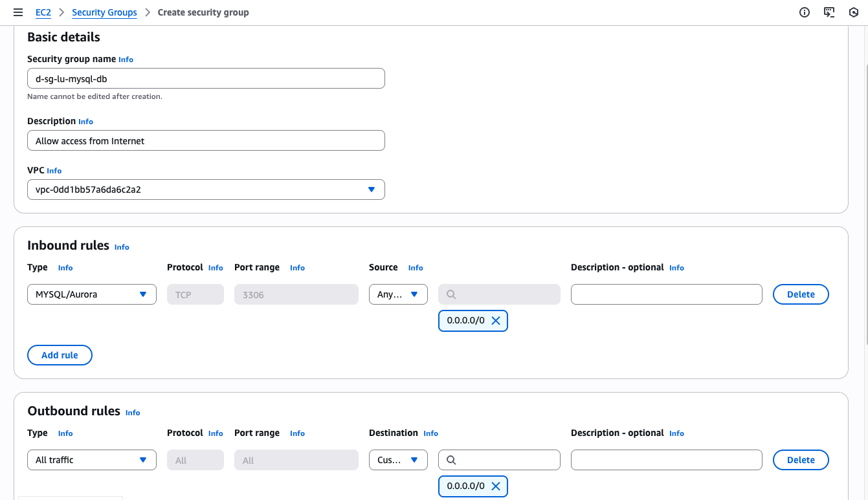Open Info link beside inbound Protocol column

216,268
